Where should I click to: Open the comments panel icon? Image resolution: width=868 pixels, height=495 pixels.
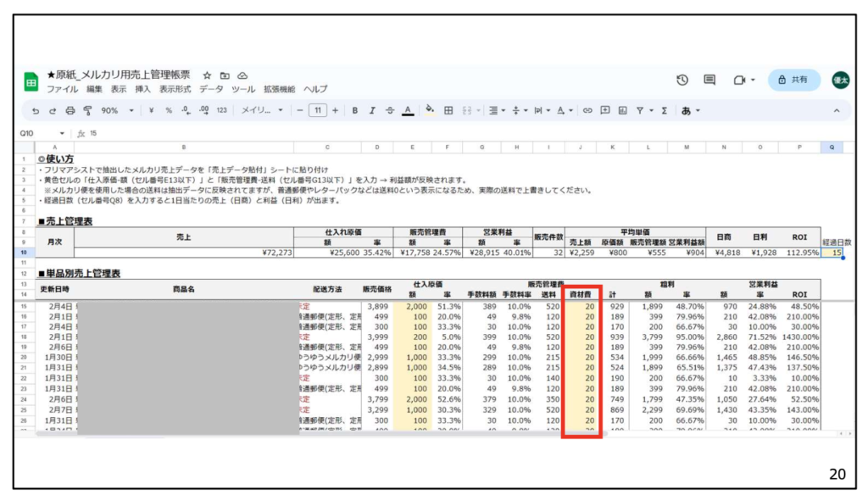[x=709, y=80]
